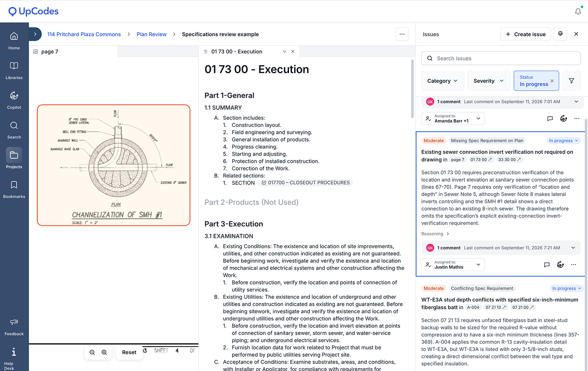Viewport: 588px width, 371px height.
Task: Expand Reasoning for sewer issue
Action: coord(435,234)
